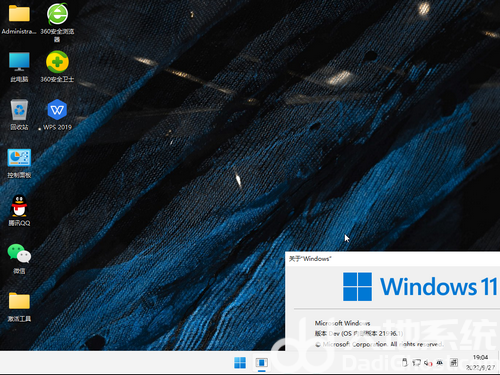Open the Recycle Bin (回收站)
500x375 pixels.
(19, 114)
